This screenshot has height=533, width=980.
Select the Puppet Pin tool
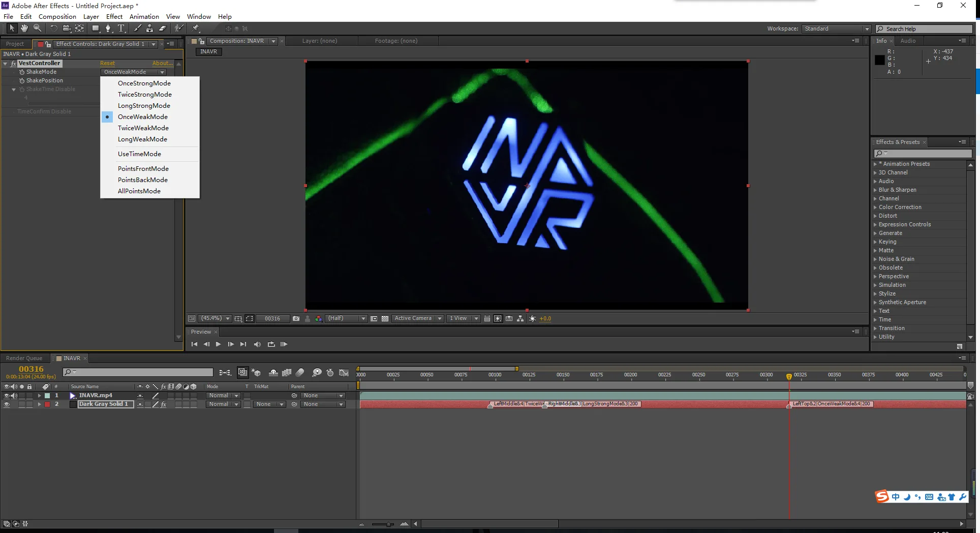tap(196, 28)
